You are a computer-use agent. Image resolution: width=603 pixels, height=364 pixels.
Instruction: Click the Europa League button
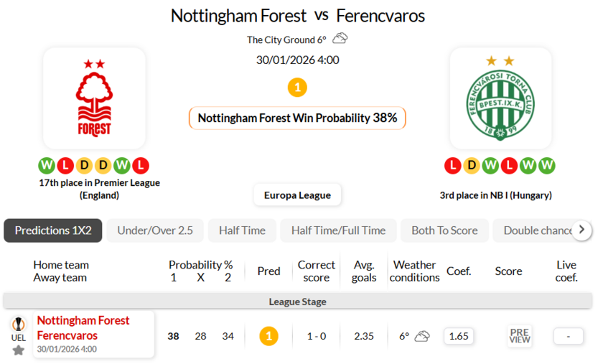point(297,195)
